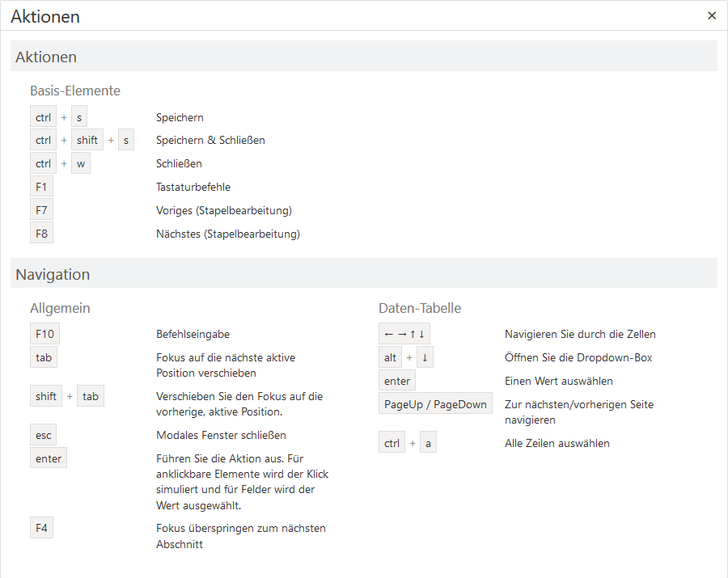The width and height of the screenshot is (728, 578).
Task: Click the 'a' key badge
Action: tap(428, 443)
